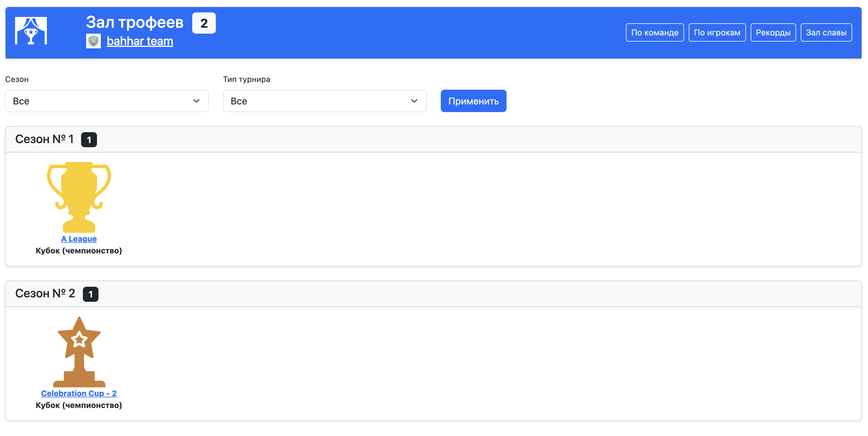Go to the Зал славы page
Viewport: 868px width, 436px height.
[x=826, y=32]
